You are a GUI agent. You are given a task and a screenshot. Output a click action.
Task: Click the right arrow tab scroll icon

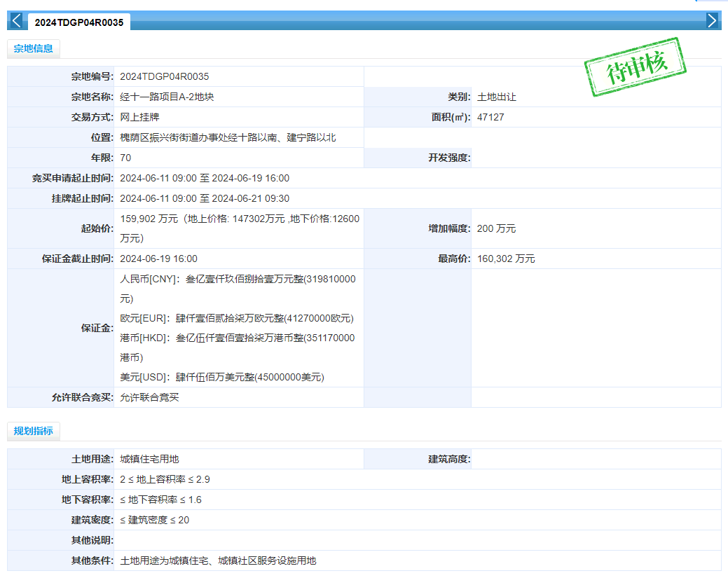tap(712, 20)
